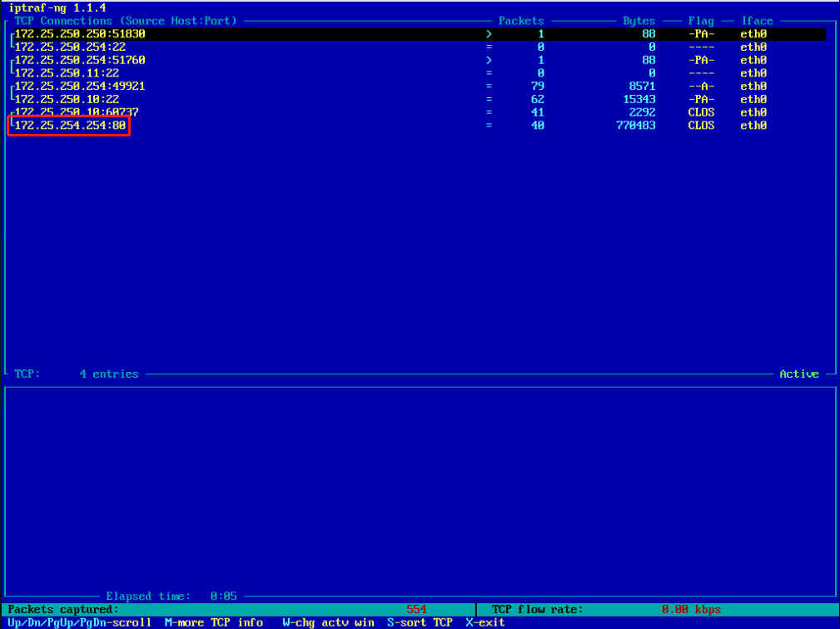Select the 172.25.250.10:60737 closed connection
Viewport: 840px width, 629px height.
point(77,112)
